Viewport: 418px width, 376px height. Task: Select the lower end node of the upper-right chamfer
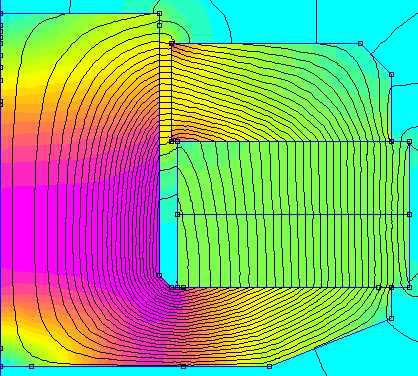point(392,75)
